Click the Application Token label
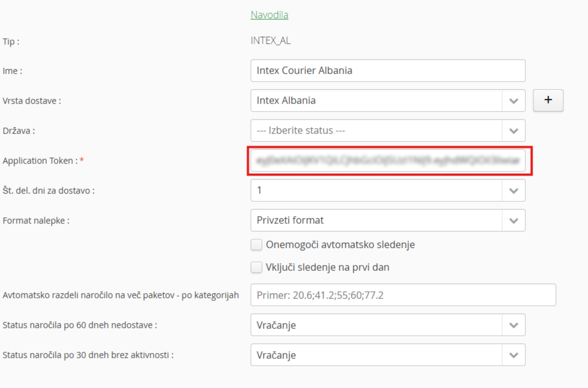This screenshot has width=588, height=388. point(43,160)
